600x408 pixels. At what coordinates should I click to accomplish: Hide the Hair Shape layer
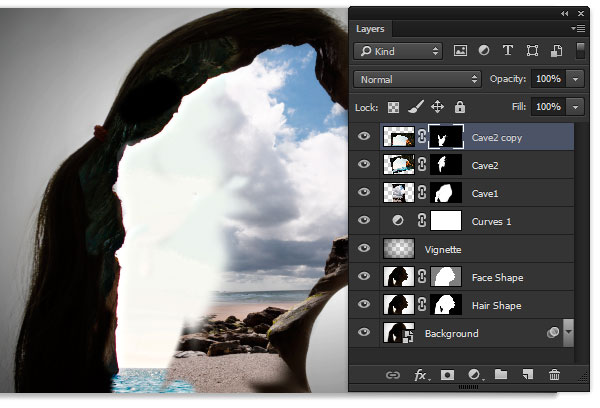click(364, 304)
